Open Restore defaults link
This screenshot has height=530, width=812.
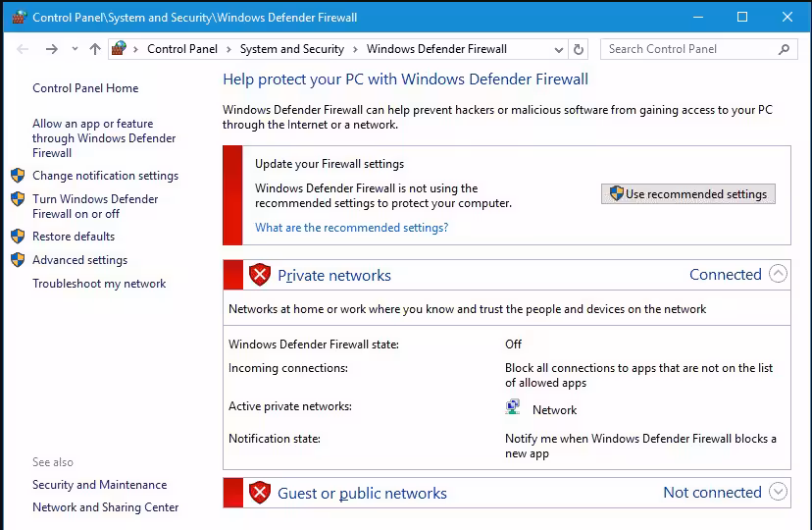click(x=74, y=237)
